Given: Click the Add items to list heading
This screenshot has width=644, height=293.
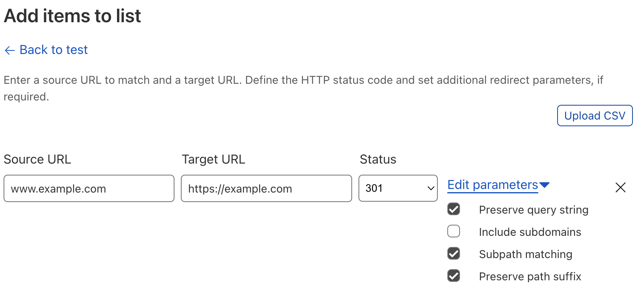Looking at the screenshot, I should pos(72,16).
